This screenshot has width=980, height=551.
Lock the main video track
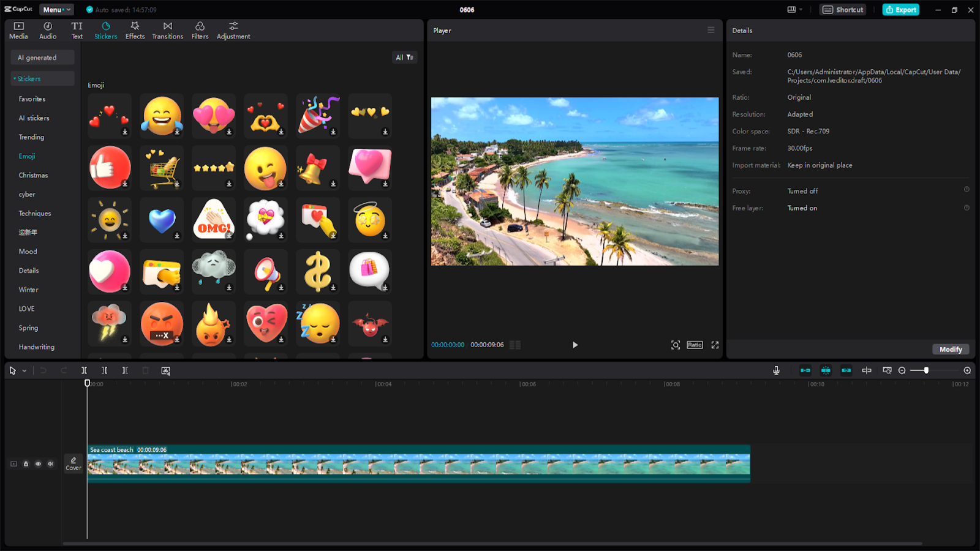pos(26,464)
